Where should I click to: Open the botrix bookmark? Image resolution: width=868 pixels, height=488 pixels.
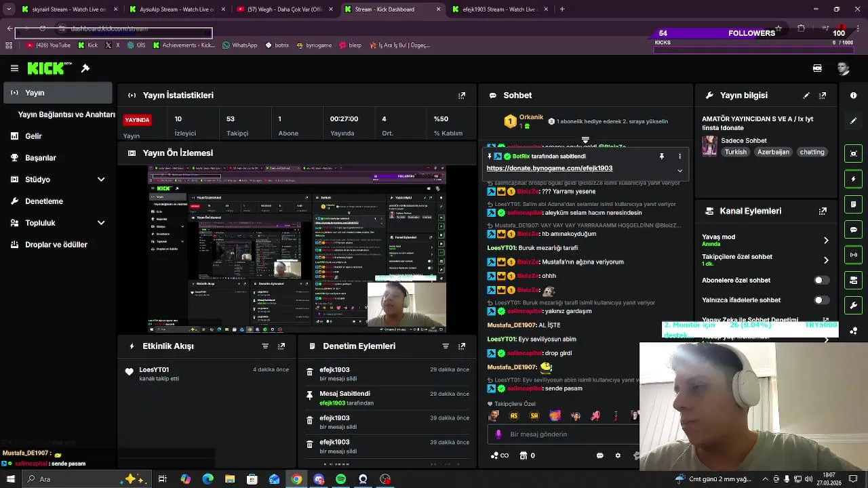(277, 45)
